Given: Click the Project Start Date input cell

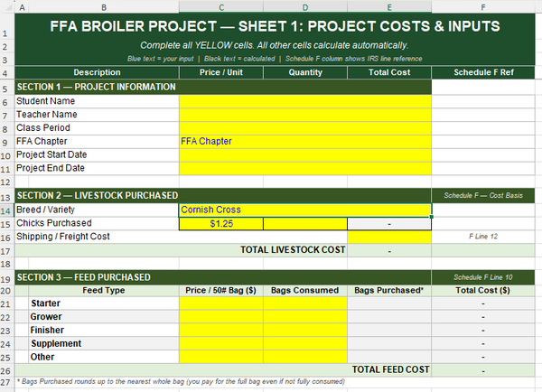Looking at the screenshot, I should tap(305, 155).
